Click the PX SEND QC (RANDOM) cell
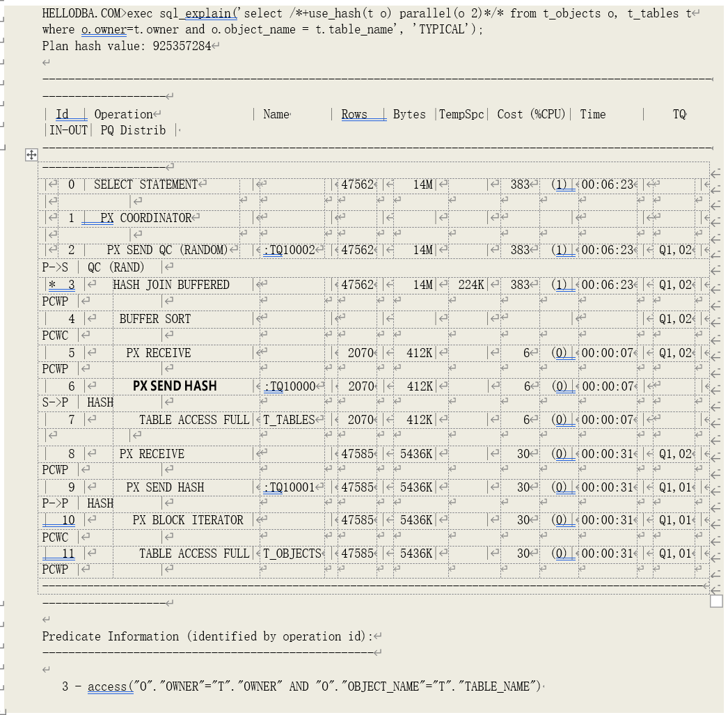 (x=166, y=250)
